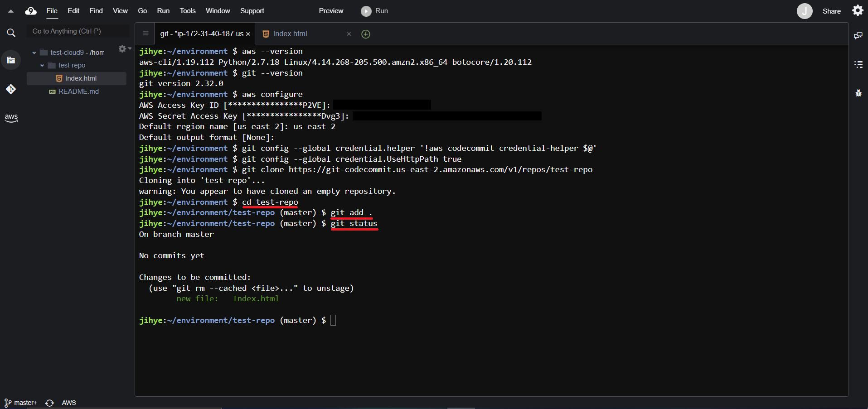Open the View menu
Screen dimensions: 868x409
(x=120, y=11)
